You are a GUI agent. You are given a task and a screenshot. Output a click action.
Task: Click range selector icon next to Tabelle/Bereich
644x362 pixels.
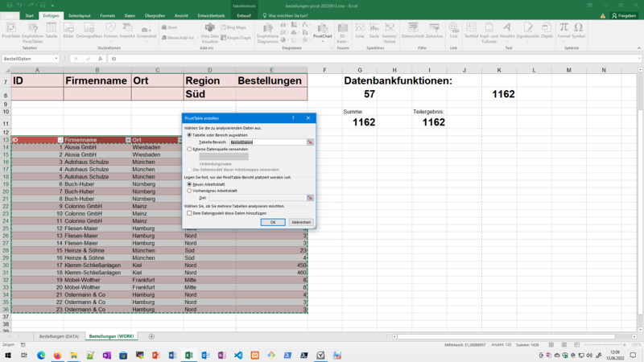click(310, 142)
